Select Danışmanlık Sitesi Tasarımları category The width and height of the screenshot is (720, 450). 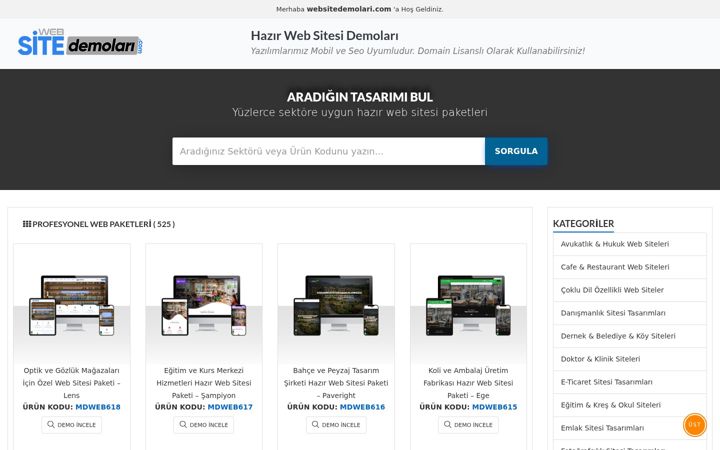pyautogui.click(x=630, y=313)
